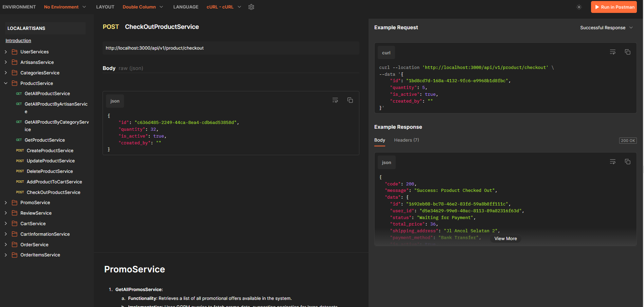
Task: Open the documentation settings gear
Action: pos(251,7)
